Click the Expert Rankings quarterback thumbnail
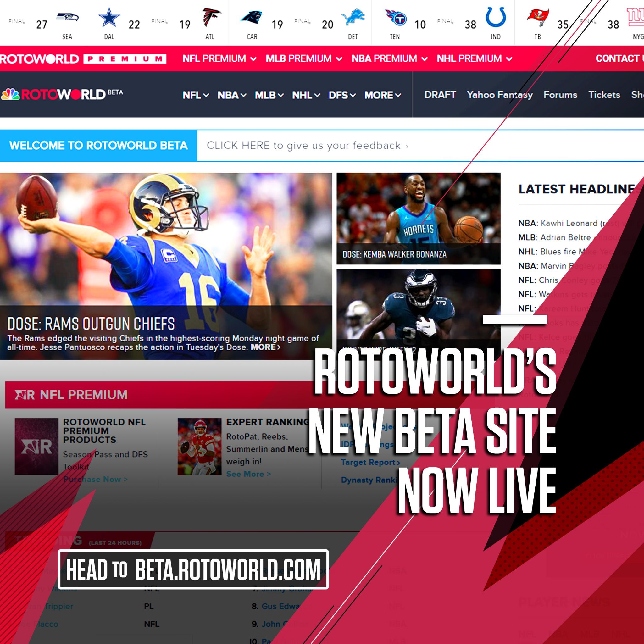This screenshot has height=644, width=644. tap(199, 446)
